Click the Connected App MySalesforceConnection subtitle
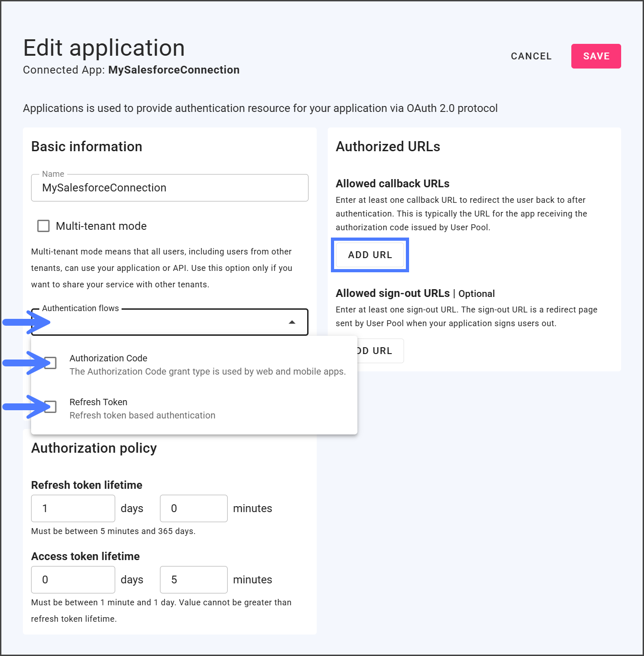The width and height of the screenshot is (644, 656). click(x=131, y=70)
